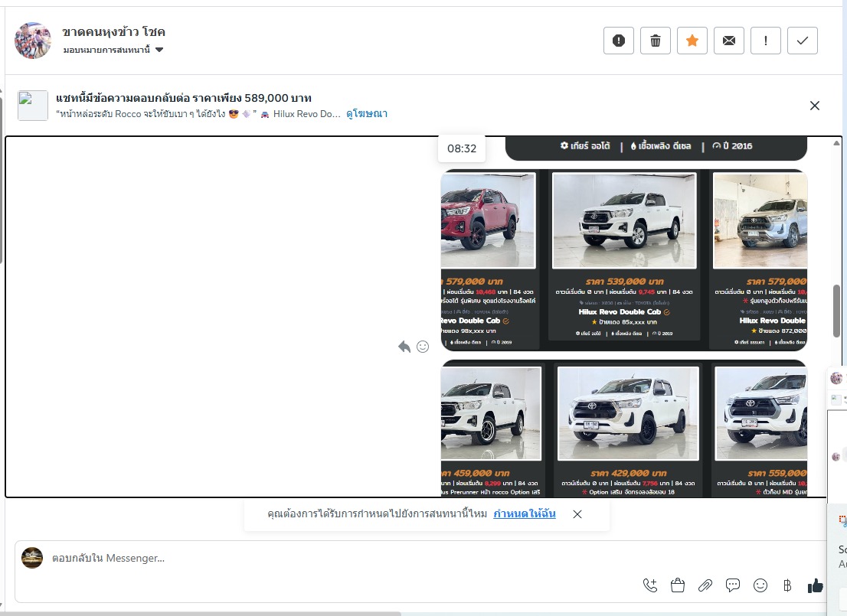
Task: Click the phone call request icon
Action: [x=649, y=585]
